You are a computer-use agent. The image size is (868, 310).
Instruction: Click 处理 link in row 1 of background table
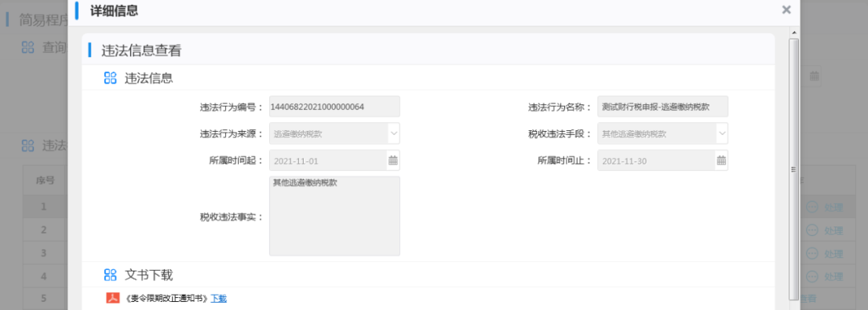833,207
